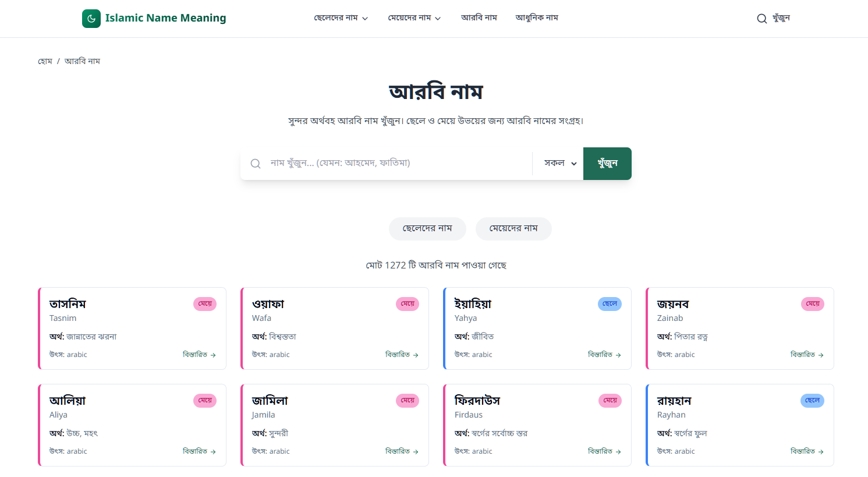Click the ছেলে gender badge on ইয়াহিয়া card
Viewport: 868px width, 477px height.
pos(610,304)
